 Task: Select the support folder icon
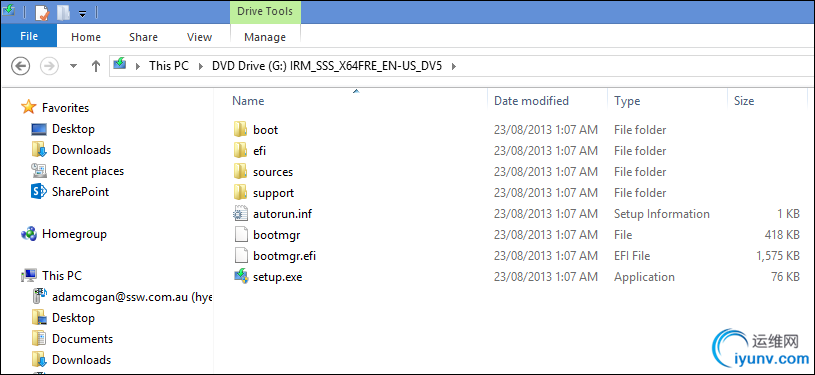coord(240,193)
